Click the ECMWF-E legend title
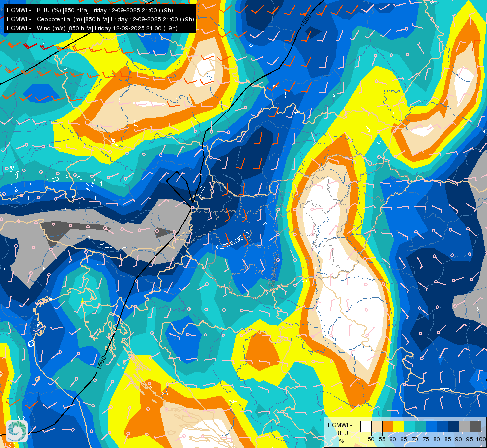Screen dimensions: 487x448 pyautogui.click(x=342, y=425)
